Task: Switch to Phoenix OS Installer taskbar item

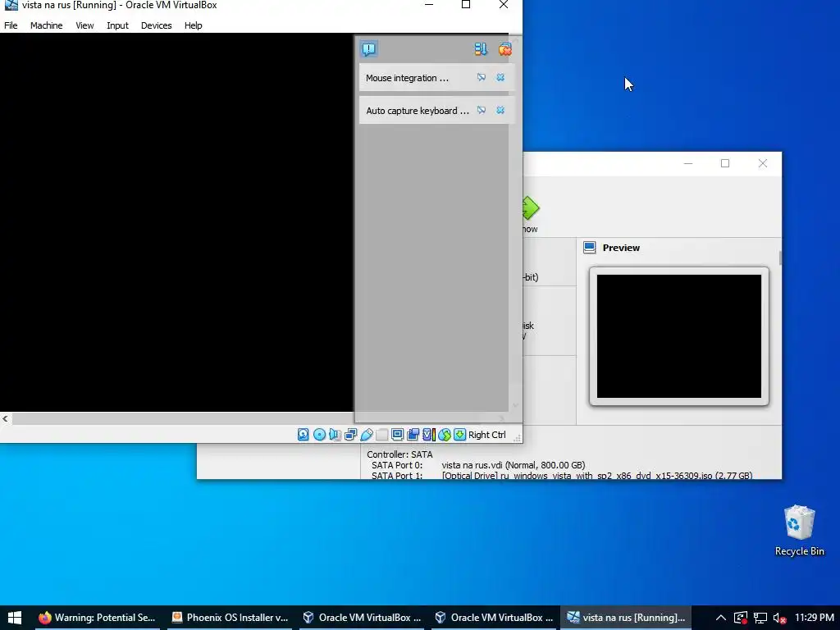Action: pyautogui.click(x=230, y=618)
